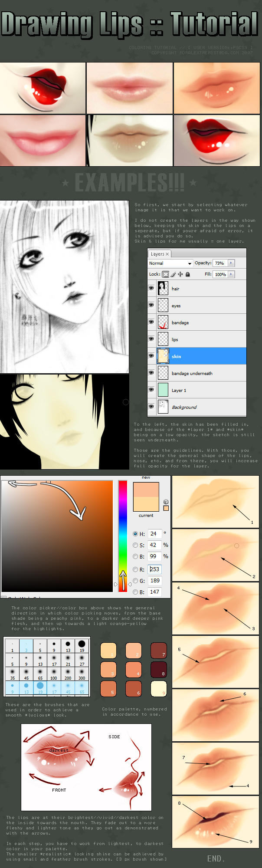
Task: Open the Opacity slider arrow
Action: point(231,263)
